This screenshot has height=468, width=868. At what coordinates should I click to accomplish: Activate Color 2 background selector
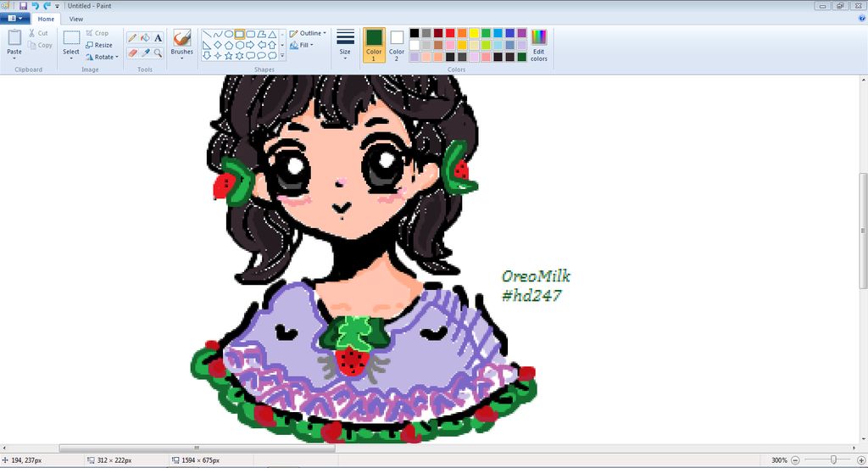pos(397,45)
